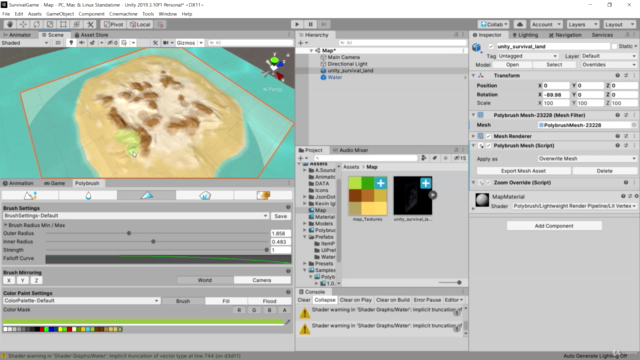
Task: Toggle R color mask channel
Action: (239, 310)
